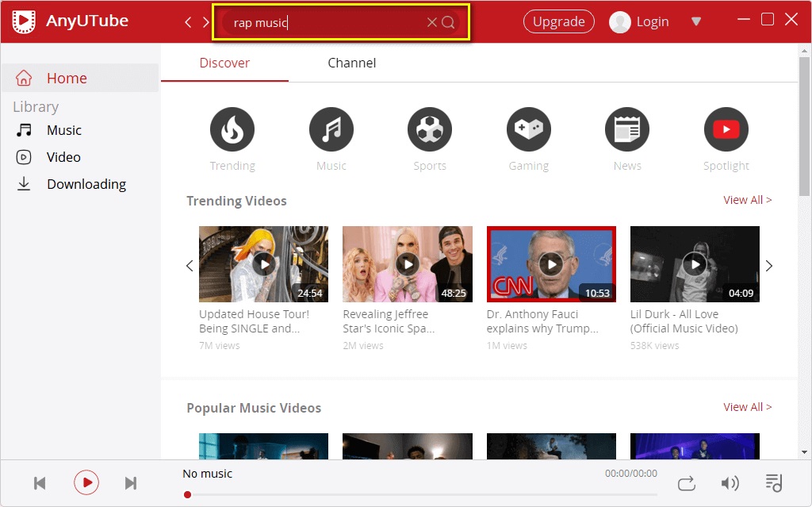The width and height of the screenshot is (812, 507).
Task: Open the Music category icon
Action: pos(331,129)
